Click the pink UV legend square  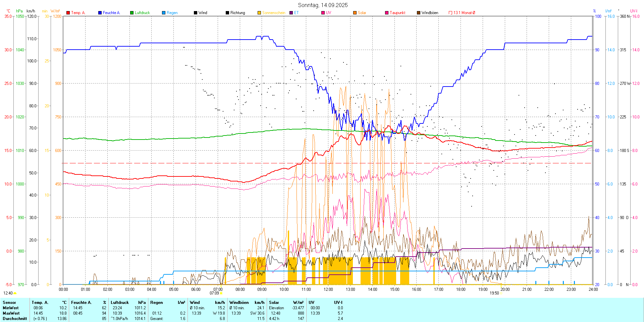click(x=323, y=13)
